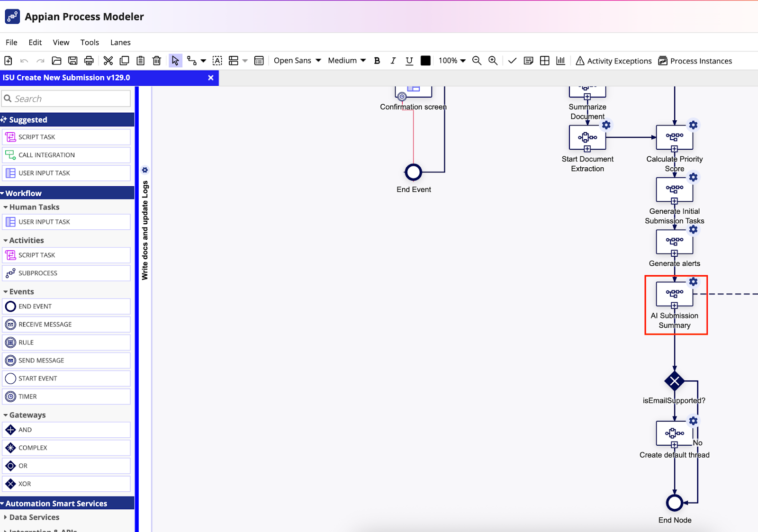This screenshot has height=532, width=758.
Task: Add a text annotation with the toolbar
Action: (217, 61)
